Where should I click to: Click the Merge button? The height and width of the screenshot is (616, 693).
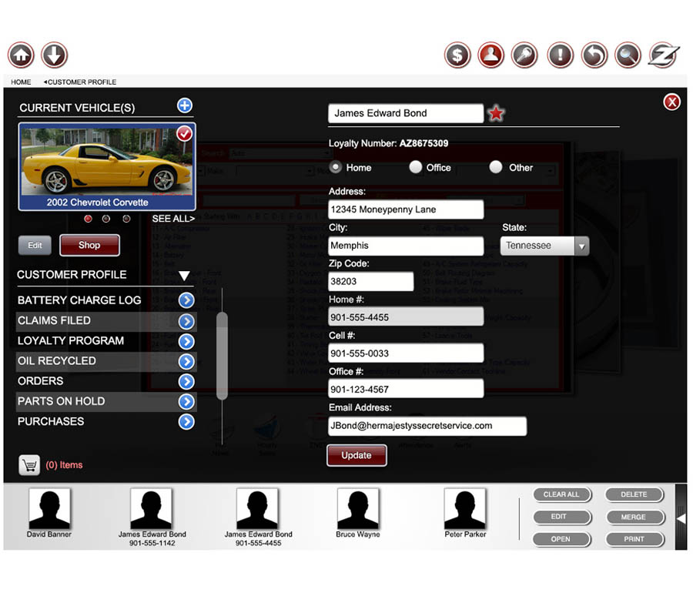(x=634, y=517)
